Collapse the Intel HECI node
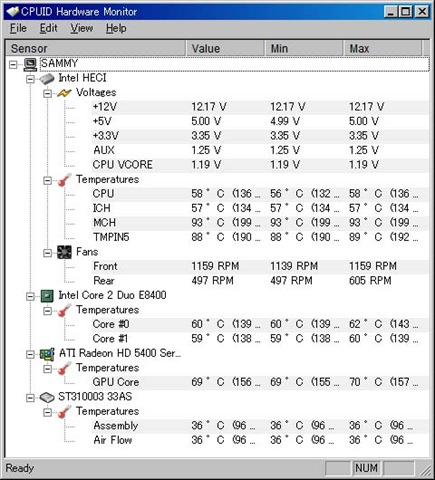The width and height of the screenshot is (435, 480). [30, 79]
